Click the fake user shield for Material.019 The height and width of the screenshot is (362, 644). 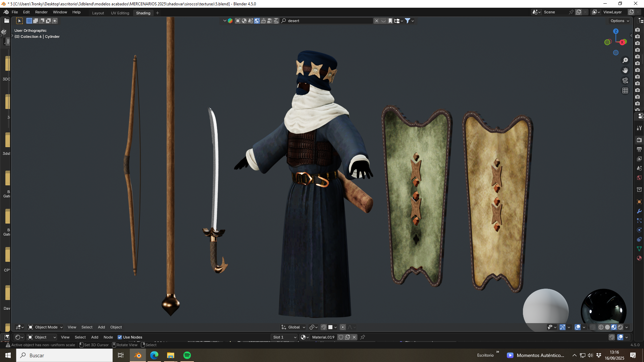(x=341, y=337)
